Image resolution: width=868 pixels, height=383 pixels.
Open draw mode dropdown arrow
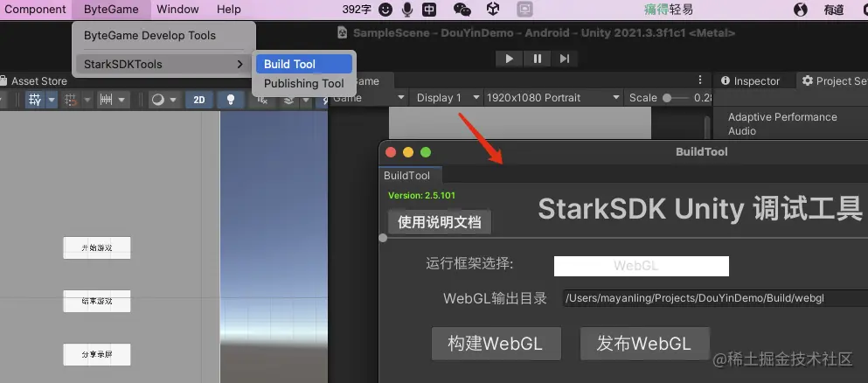[173, 100]
